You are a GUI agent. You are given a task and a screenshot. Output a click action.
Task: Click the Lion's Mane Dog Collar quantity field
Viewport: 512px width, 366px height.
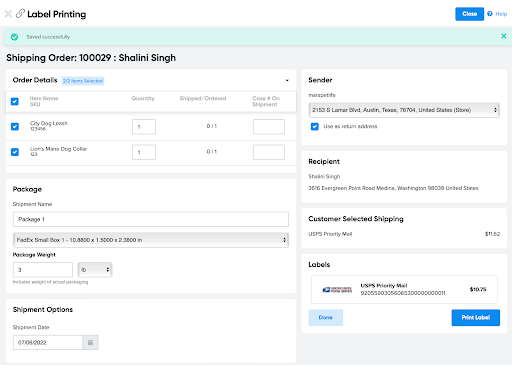tap(144, 152)
